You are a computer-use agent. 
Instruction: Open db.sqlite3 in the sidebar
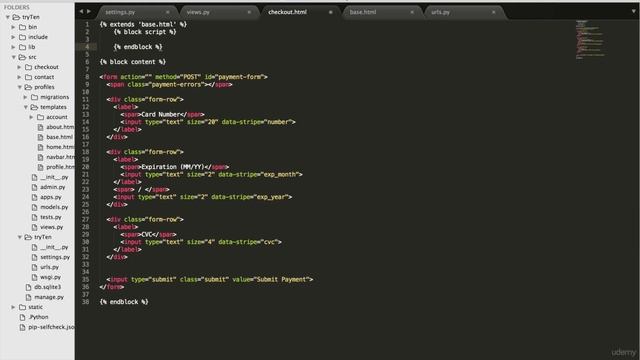47,287
